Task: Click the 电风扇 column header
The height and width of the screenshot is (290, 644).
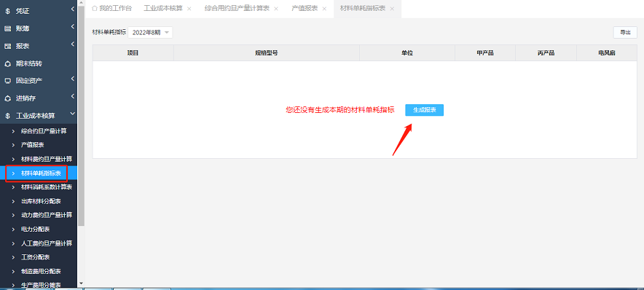Action: coord(607,53)
